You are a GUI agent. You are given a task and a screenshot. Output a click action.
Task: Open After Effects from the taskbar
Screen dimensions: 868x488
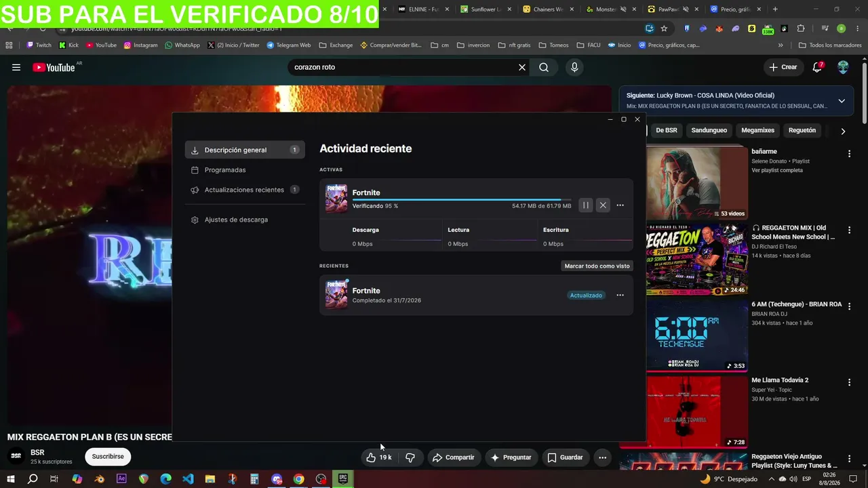[121, 479]
